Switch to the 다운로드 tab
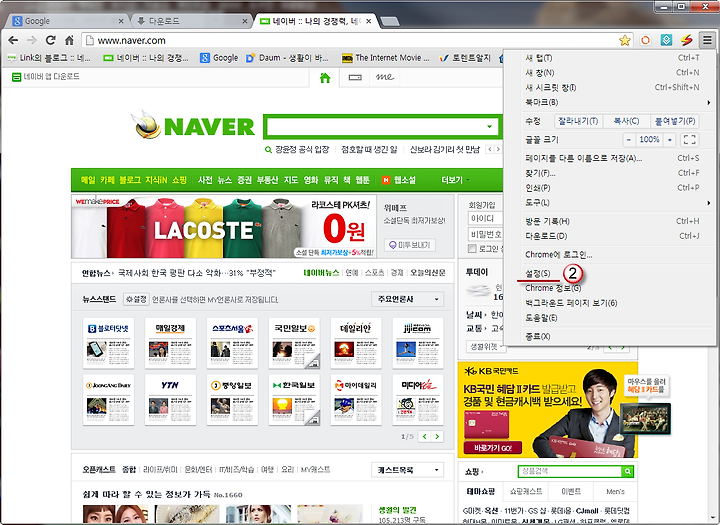Viewport: 720px width, 525px height. 191,21
